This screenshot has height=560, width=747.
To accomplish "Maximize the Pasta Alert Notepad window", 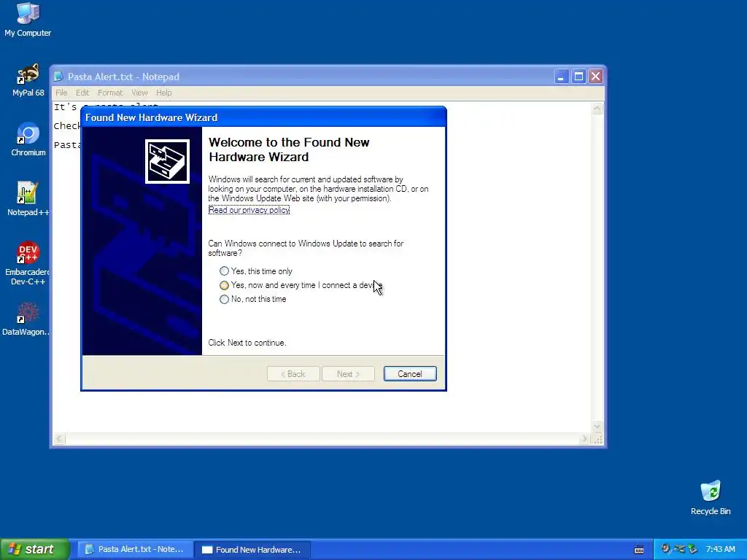I will pos(578,76).
